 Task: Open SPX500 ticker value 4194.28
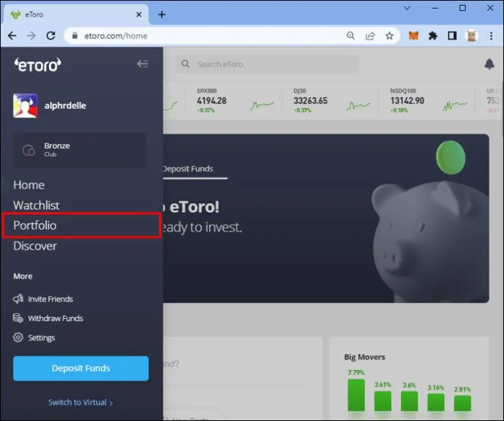coord(212,101)
